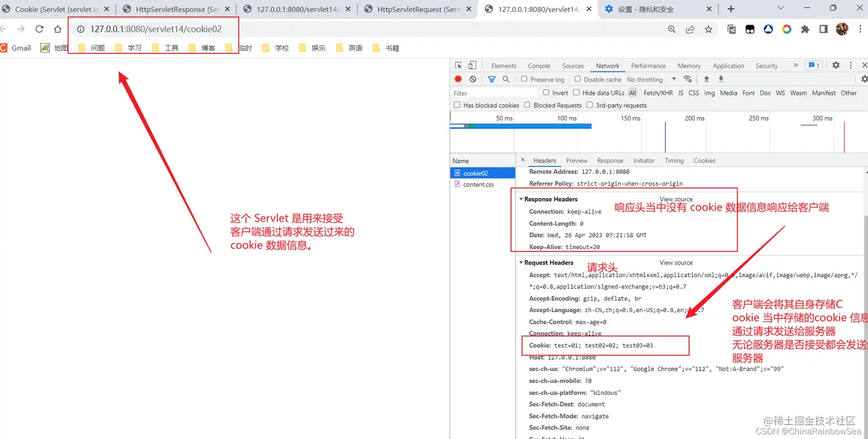Screen dimensions: 868x439
Task: Import HAR file via upload arrow icon
Action: click(706, 79)
